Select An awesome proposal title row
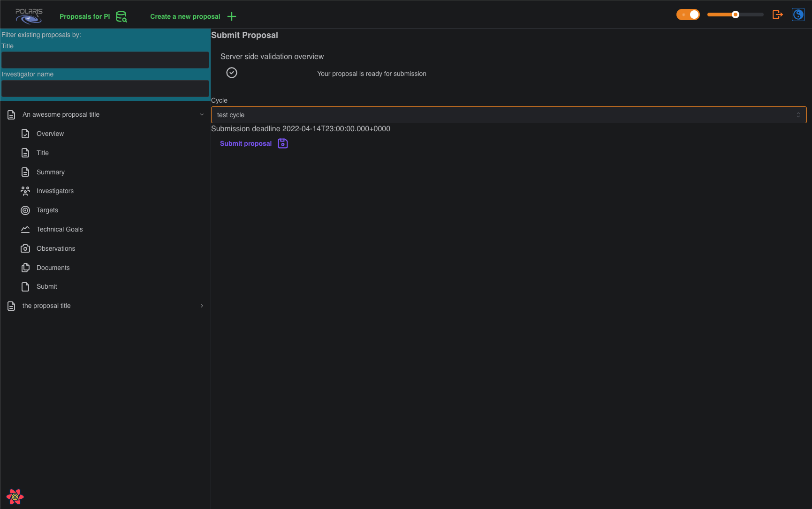 [x=106, y=114]
